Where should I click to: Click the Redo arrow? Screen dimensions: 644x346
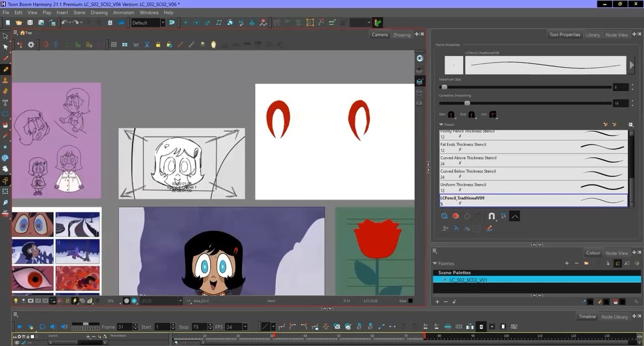[76, 23]
